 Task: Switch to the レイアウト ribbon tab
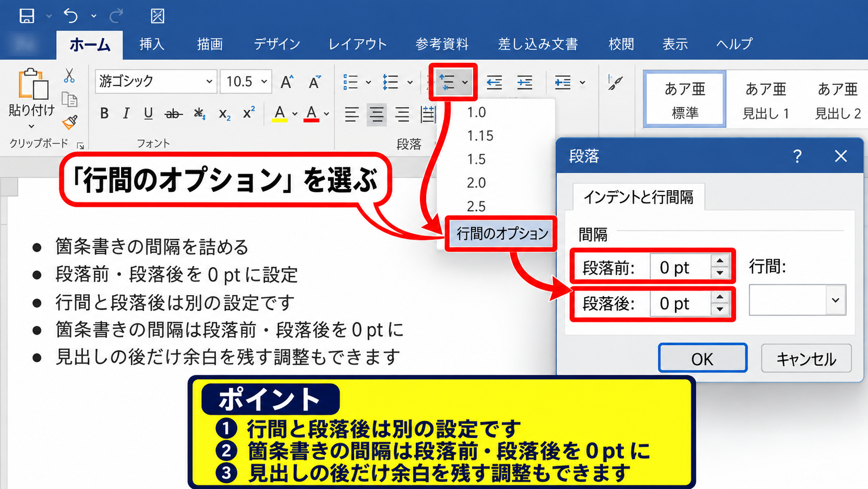click(358, 44)
